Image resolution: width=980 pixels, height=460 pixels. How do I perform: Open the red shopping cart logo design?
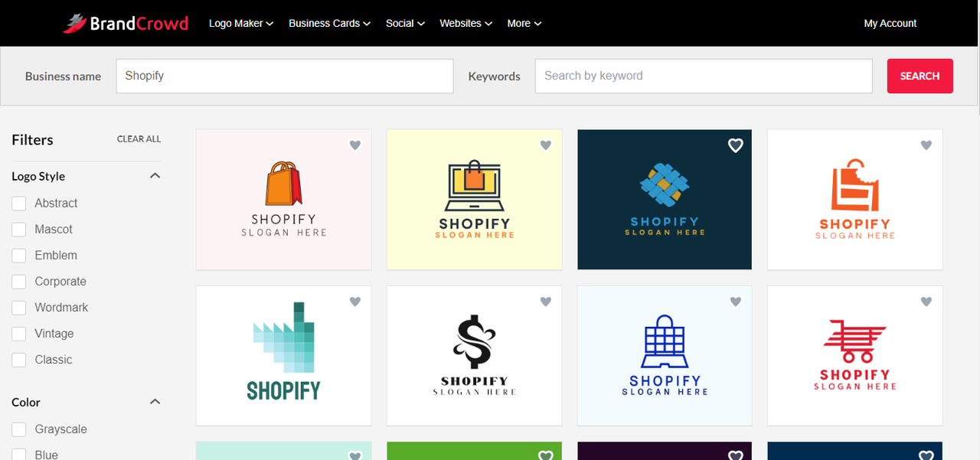pyautogui.click(x=855, y=356)
